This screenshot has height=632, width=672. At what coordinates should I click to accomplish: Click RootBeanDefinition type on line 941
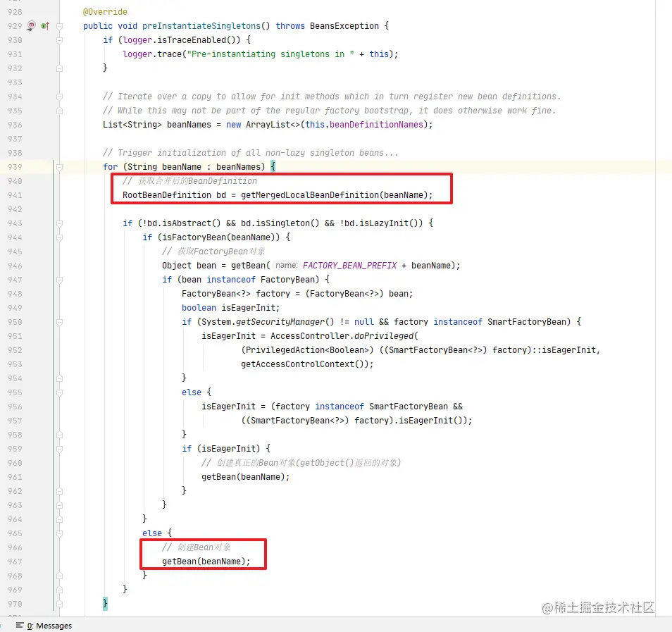pos(167,195)
